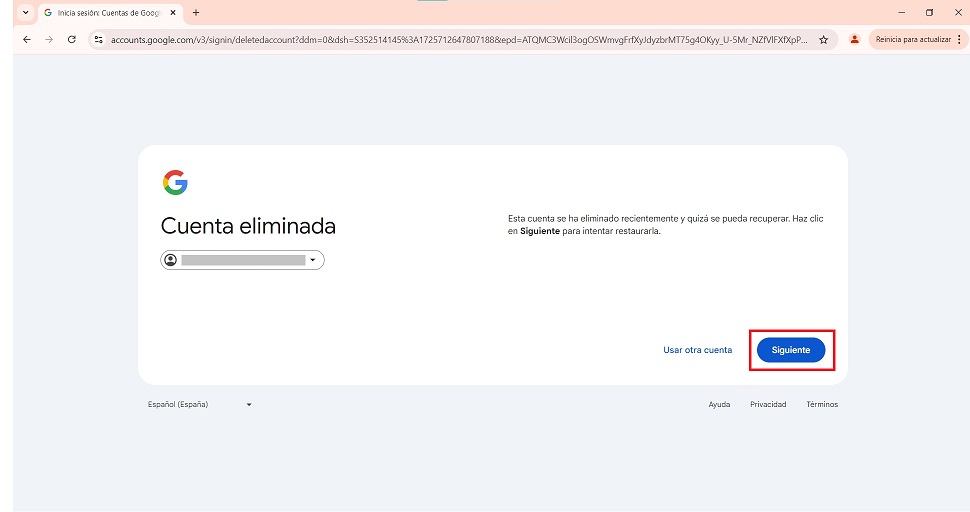This screenshot has width=970, height=512.
Task: Click the blue Siguiente button
Action: tap(791, 350)
